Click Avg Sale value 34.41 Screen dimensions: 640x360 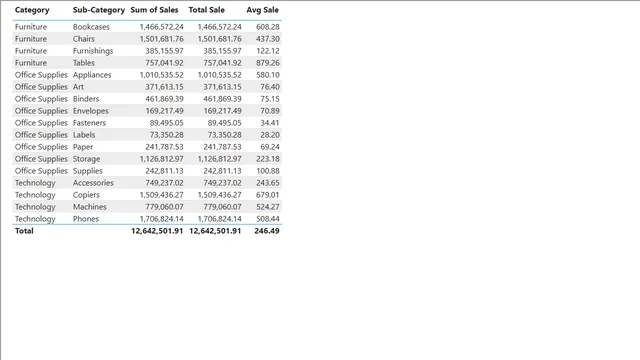pos(270,123)
